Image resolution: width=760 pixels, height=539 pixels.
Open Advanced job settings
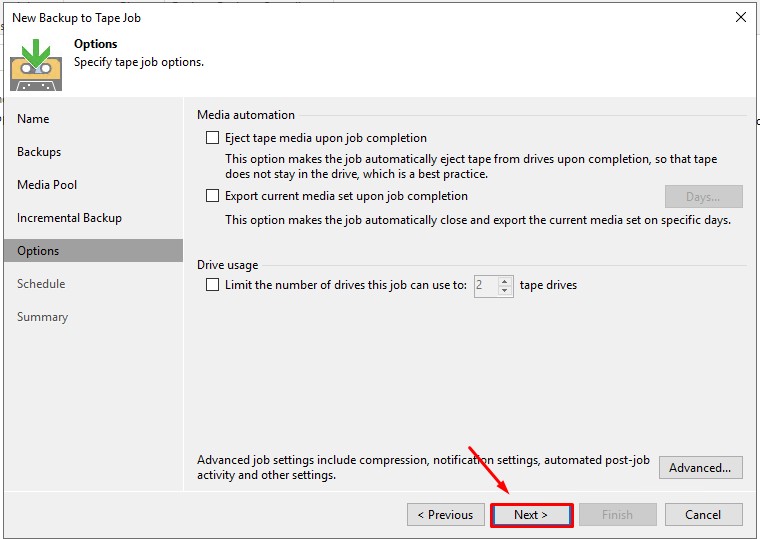tap(700, 467)
